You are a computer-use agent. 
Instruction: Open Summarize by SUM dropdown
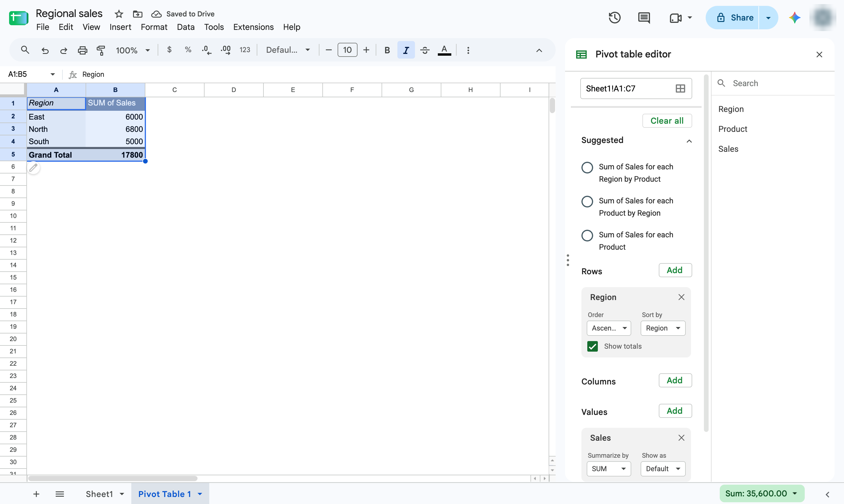609,469
